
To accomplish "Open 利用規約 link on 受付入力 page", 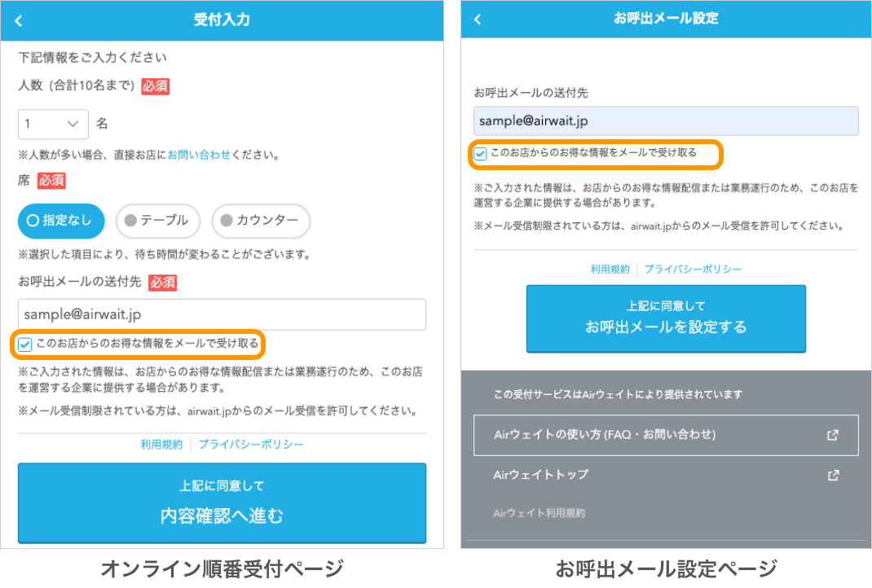I will [161, 445].
